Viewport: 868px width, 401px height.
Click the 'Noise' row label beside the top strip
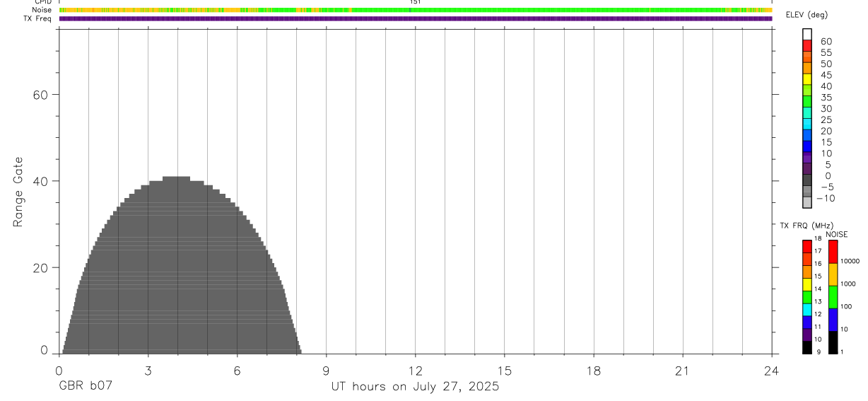point(42,10)
